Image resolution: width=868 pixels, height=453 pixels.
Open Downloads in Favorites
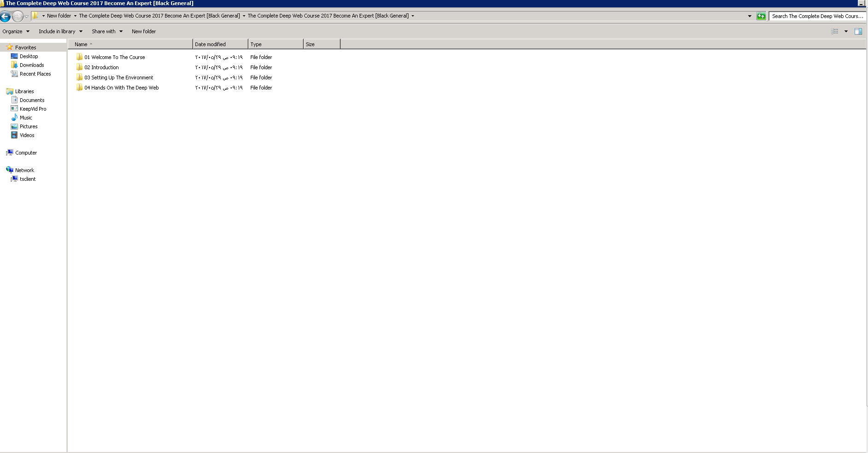coord(32,65)
